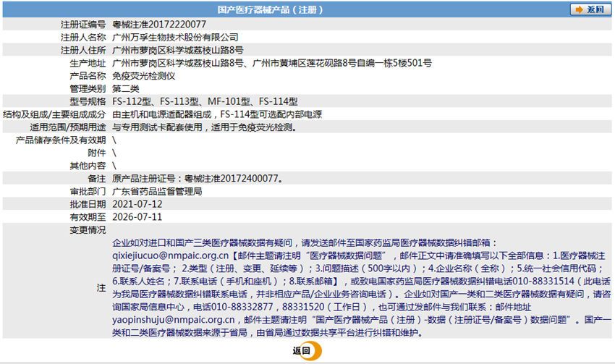The width and height of the screenshot is (615, 364).
Task: Click email qixiejiucuo@nmpaic.org.cn in the notice
Action: point(170,255)
